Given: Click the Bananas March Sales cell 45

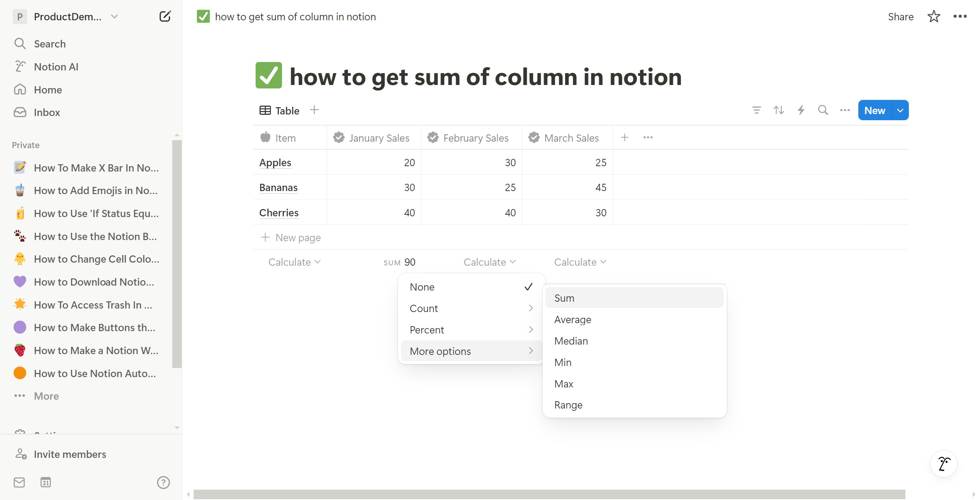Looking at the screenshot, I should coord(567,187).
